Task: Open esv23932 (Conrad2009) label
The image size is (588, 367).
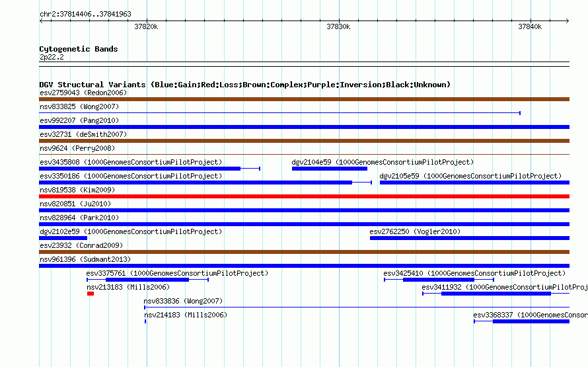Action: coord(81,245)
